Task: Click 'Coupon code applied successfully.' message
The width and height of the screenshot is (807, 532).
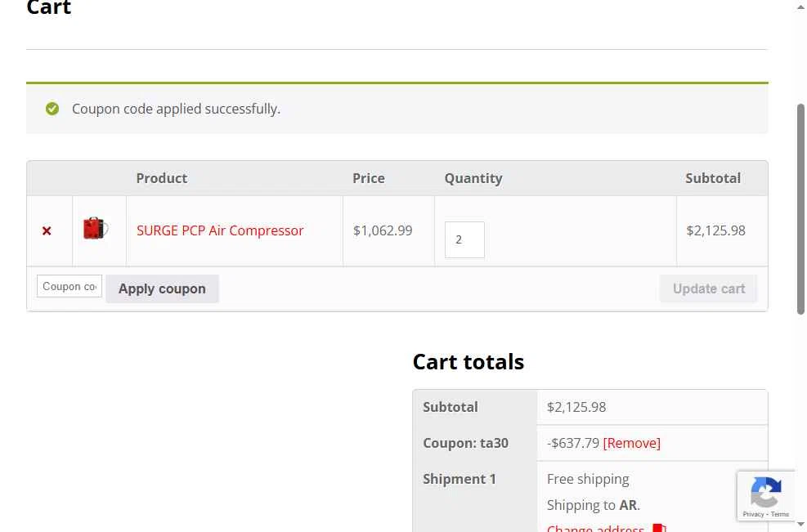Action: point(176,109)
